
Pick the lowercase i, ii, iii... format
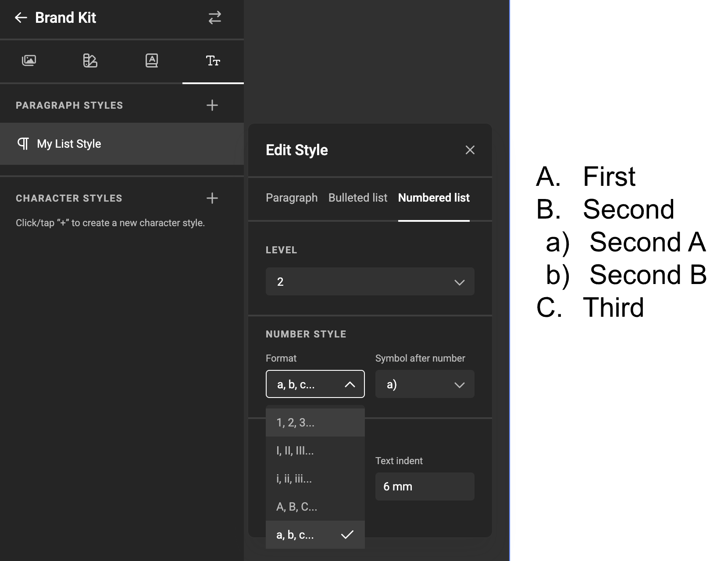click(315, 479)
